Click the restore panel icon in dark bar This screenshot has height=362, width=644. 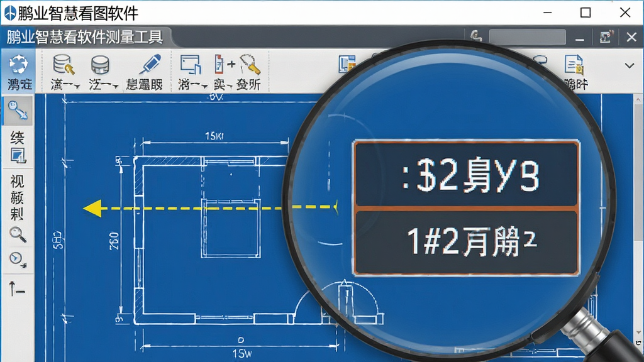coord(606,37)
